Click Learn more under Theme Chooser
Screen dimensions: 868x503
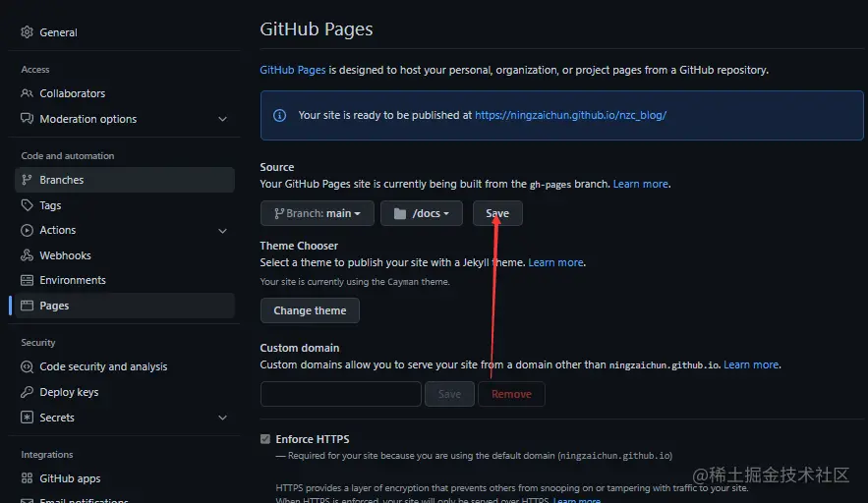click(555, 262)
